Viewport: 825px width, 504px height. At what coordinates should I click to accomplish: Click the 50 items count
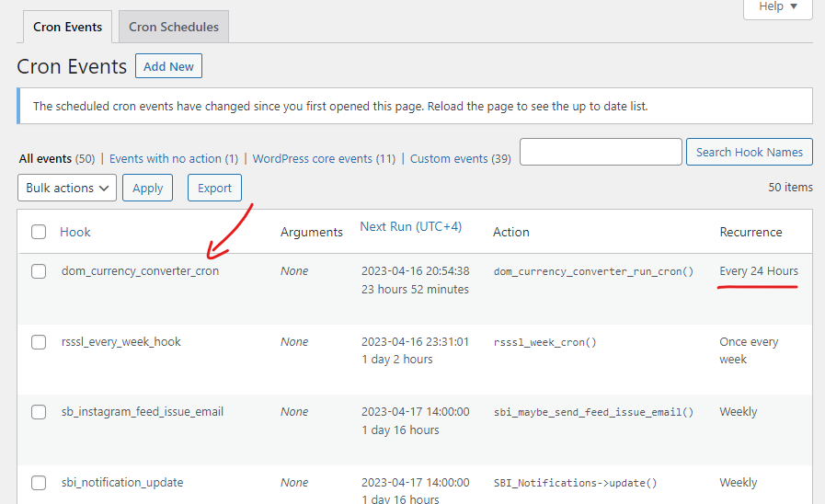point(790,188)
